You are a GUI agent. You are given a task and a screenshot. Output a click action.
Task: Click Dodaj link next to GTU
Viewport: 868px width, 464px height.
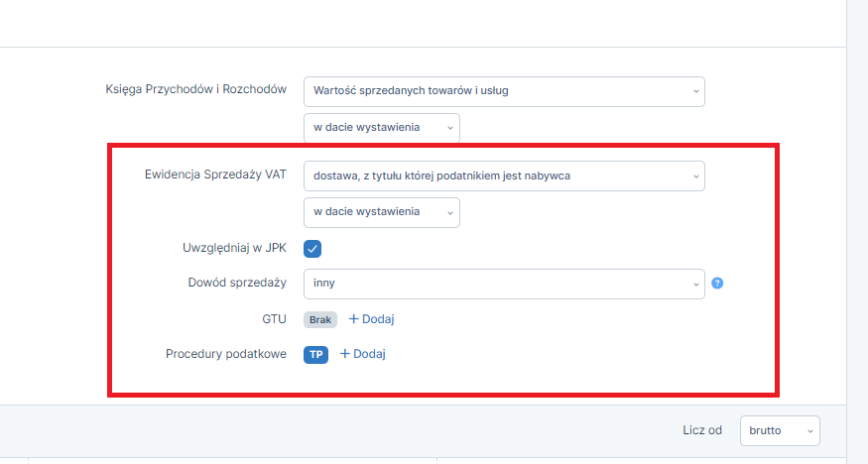378,319
